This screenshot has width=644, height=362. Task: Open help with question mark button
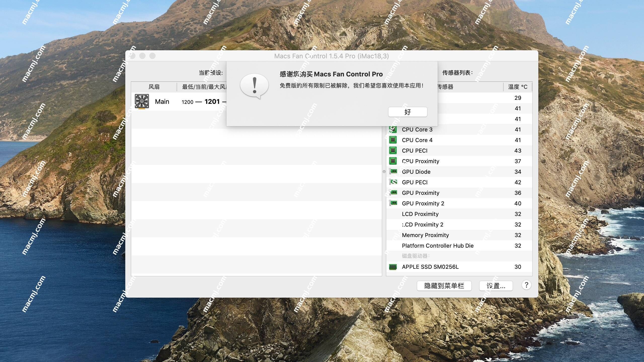pyautogui.click(x=526, y=285)
